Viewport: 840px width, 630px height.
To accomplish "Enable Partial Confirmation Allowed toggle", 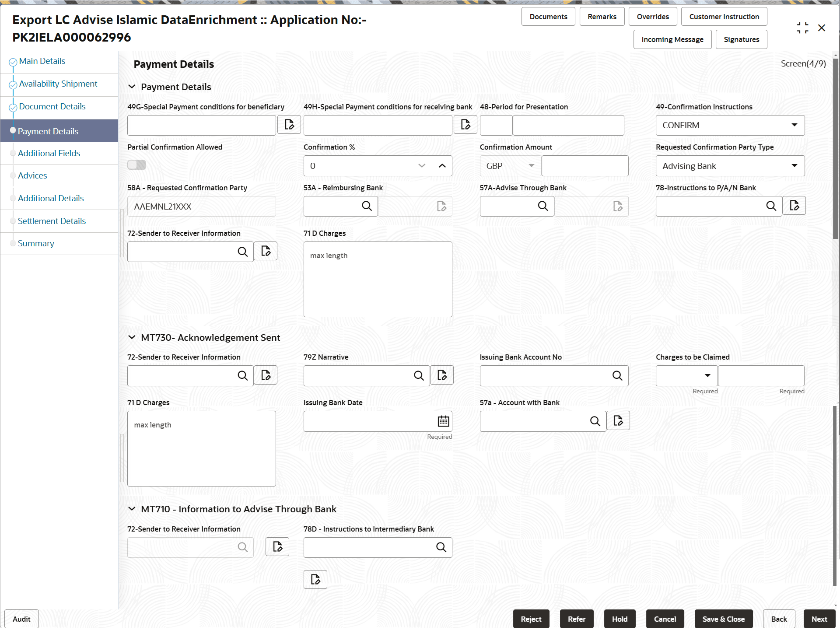I will coord(136,164).
